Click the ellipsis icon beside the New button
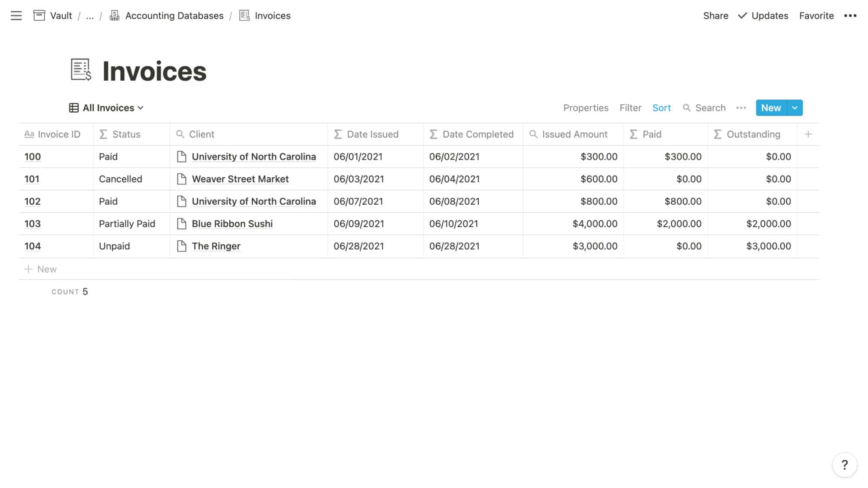 pyautogui.click(x=741, y=108)
